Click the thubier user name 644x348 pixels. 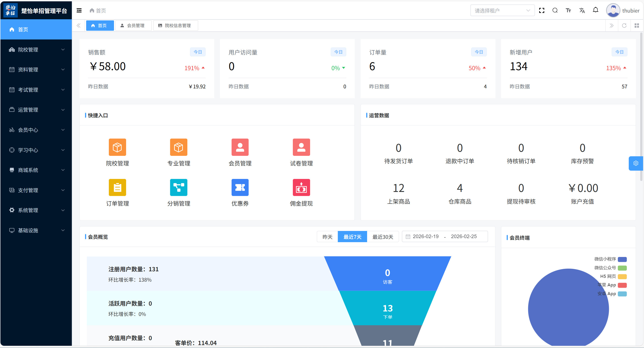(x=630, y=11)
